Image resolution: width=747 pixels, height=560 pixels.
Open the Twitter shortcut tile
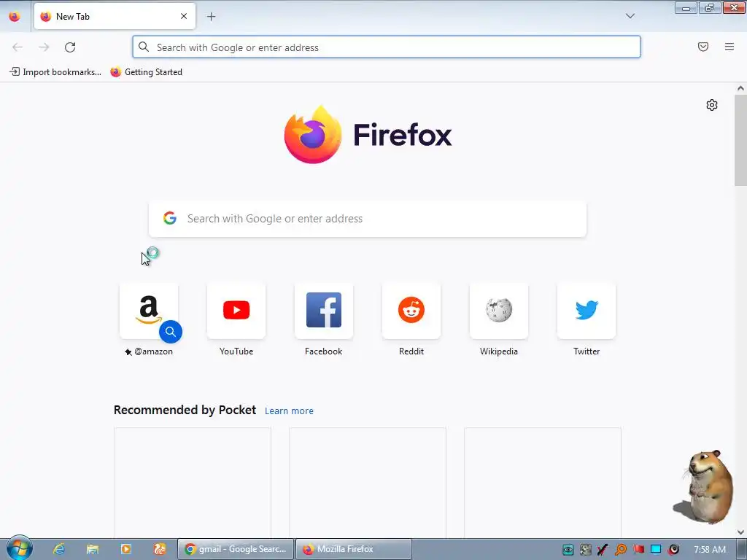pos(587,311)
